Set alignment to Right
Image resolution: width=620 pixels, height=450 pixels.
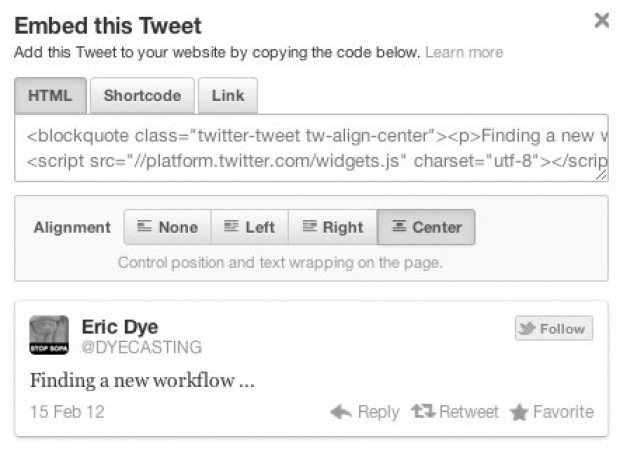coord(333,227)
